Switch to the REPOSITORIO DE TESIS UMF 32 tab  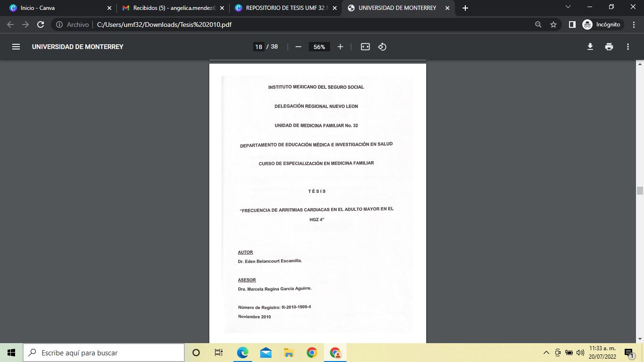click(x=286, y=8)
